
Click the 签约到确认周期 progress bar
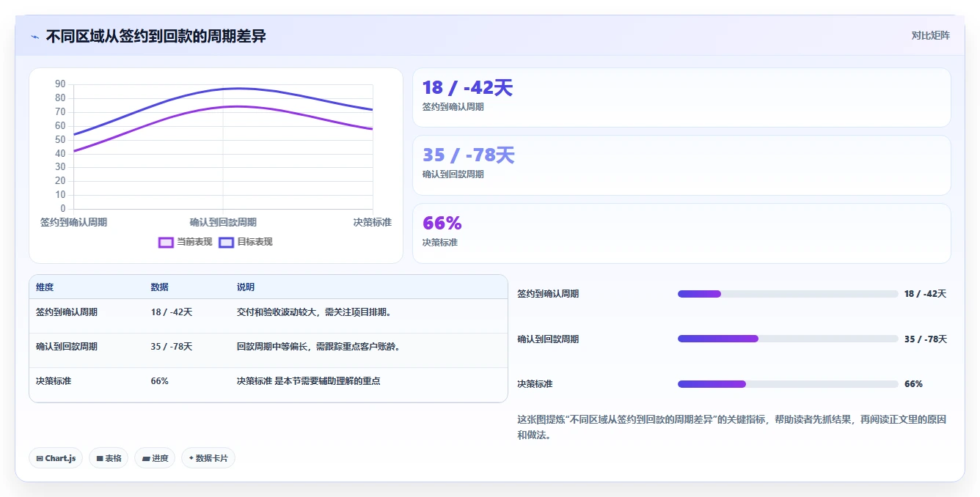tap(788, 294)
